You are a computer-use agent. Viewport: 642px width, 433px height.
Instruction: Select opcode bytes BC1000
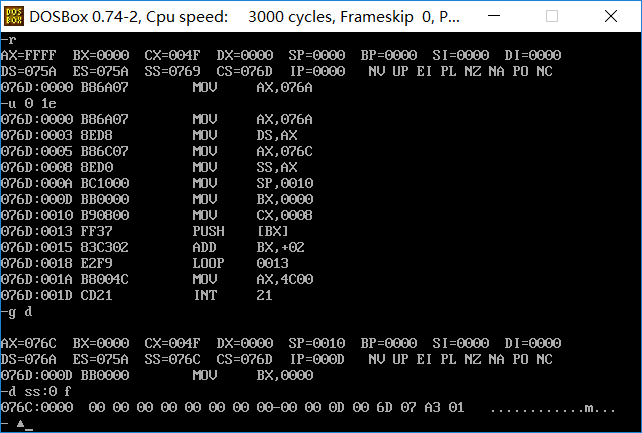tap(105, 183)
